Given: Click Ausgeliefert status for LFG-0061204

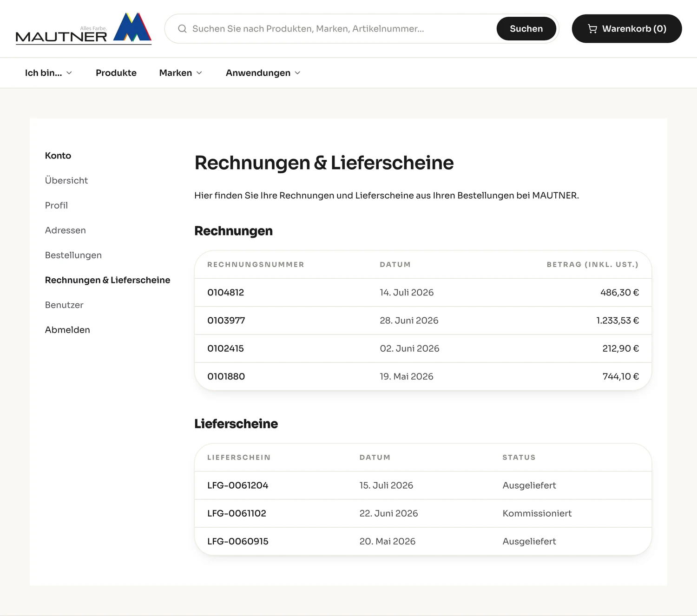Looking at the screenshot, I should click(529, 485).
